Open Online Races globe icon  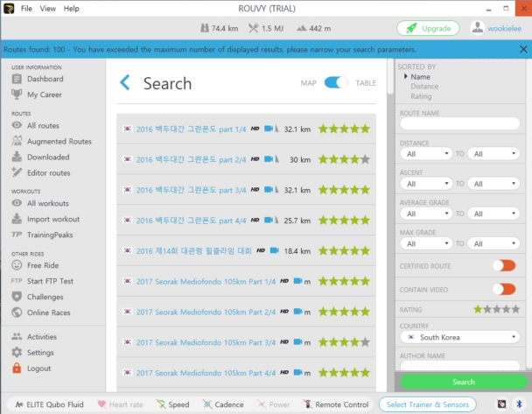tap(17, 312)
